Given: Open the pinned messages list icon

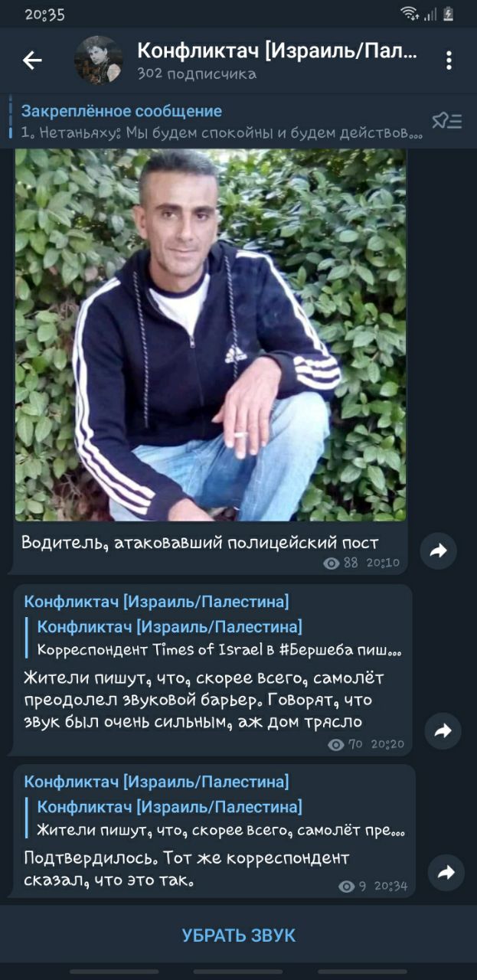Looking at the screenshot, I should pos(447,121).
